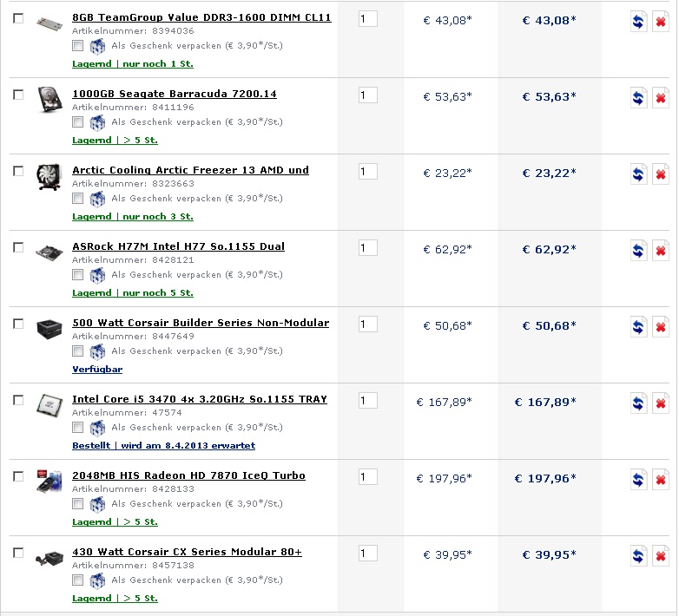Click the refresh icon for Seagate Barracuda row
679x616 pixels.
[x=638, y=98]
